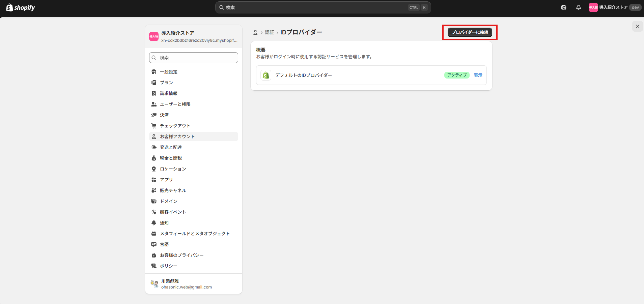The width and height of the screenshot is (644, 304).
Task: Click 表示 link for default provider
Action: 478,75
